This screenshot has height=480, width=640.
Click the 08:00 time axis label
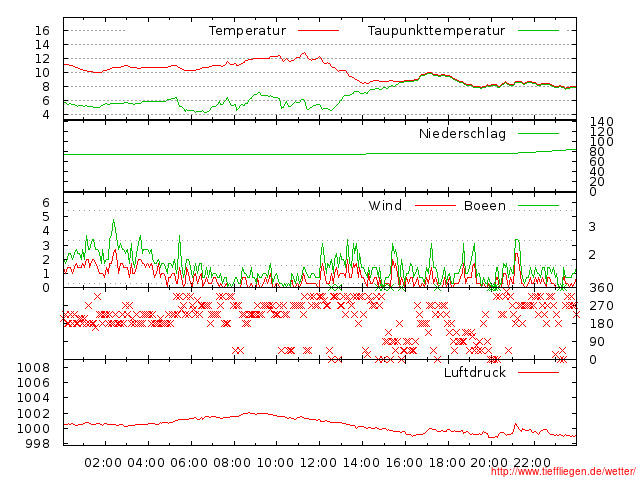pyautogui.click(x=232, y=463)
